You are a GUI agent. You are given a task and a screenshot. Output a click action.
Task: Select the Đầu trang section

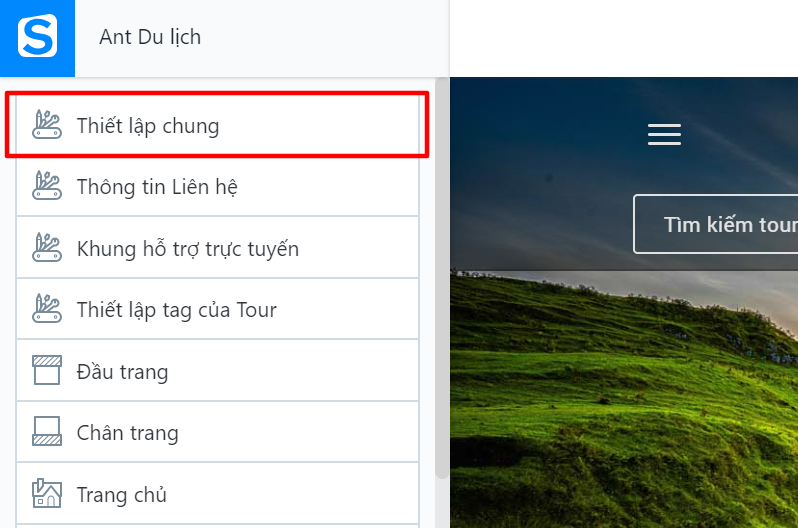click(x=122, y=372)
